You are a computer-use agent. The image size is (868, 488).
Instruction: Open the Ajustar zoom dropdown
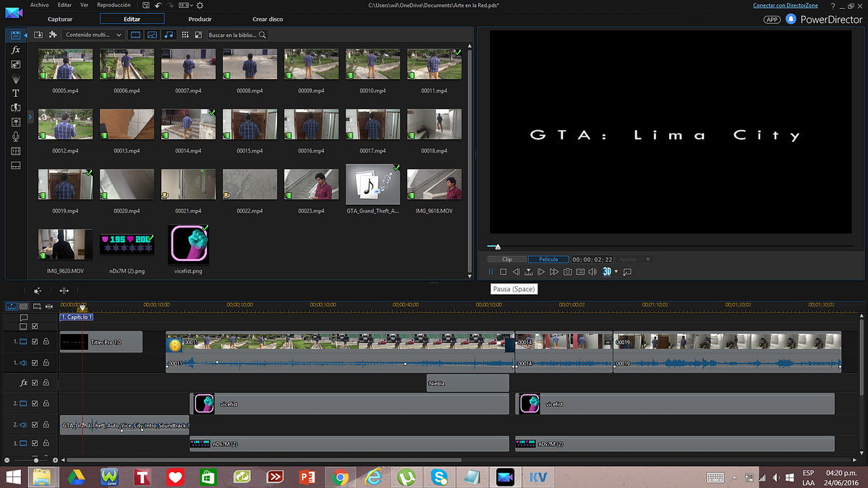(x=634, y=259)
